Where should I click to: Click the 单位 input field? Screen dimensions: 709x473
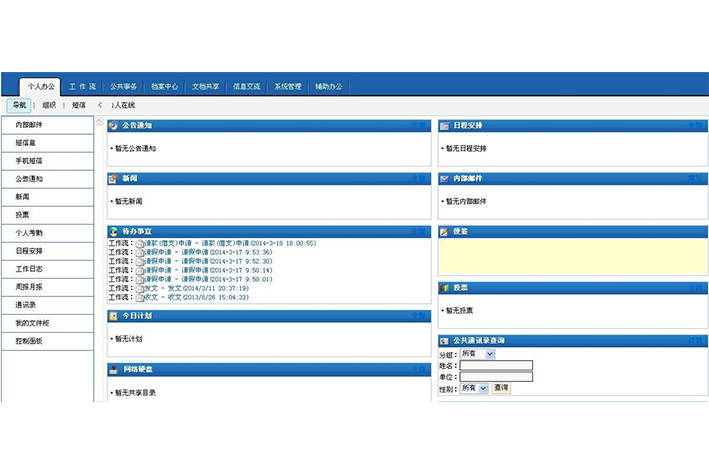(x=496, y=377)
